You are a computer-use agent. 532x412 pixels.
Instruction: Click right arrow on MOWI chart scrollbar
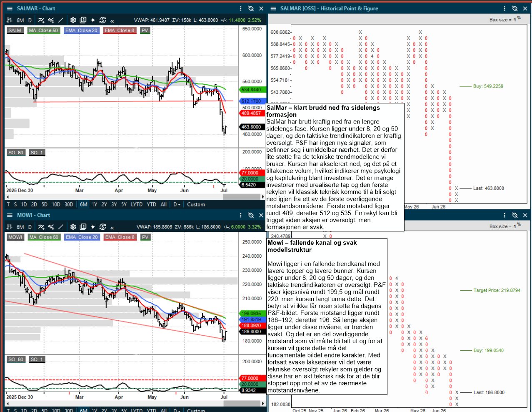(x=263, y=403)
